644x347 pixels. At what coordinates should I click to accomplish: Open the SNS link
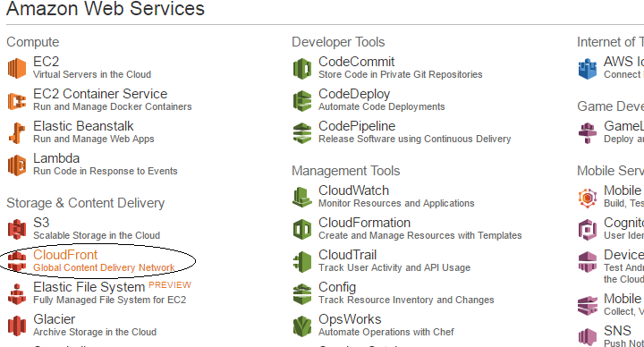617,331
